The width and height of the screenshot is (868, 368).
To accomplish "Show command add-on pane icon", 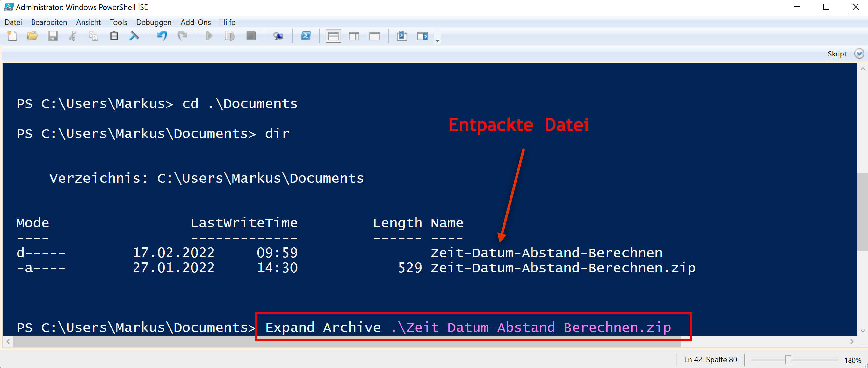I will (423, 36).
